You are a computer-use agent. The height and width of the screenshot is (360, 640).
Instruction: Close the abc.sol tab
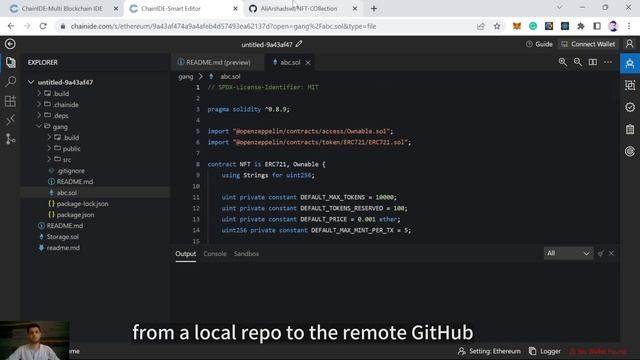(308, 62)
